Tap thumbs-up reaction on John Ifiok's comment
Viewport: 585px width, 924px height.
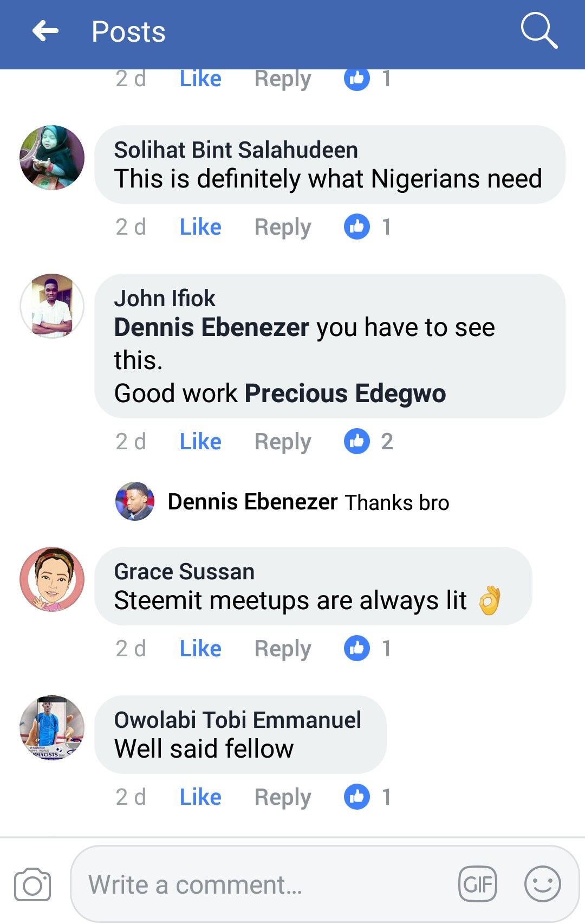pyautogui.click(x=357, y=441)
